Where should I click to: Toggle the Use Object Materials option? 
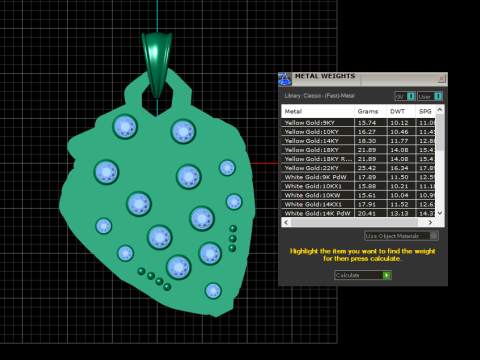(x=401, y=236)
